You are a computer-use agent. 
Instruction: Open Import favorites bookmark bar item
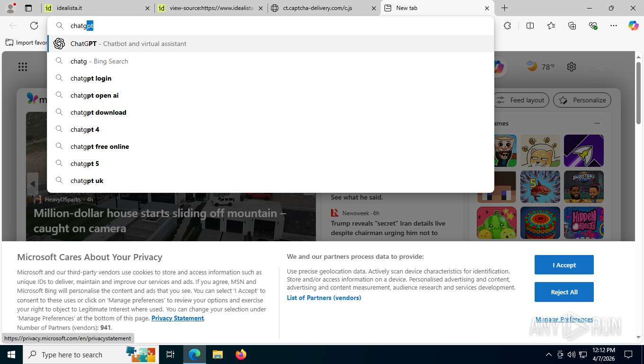(x=27, y=43)
